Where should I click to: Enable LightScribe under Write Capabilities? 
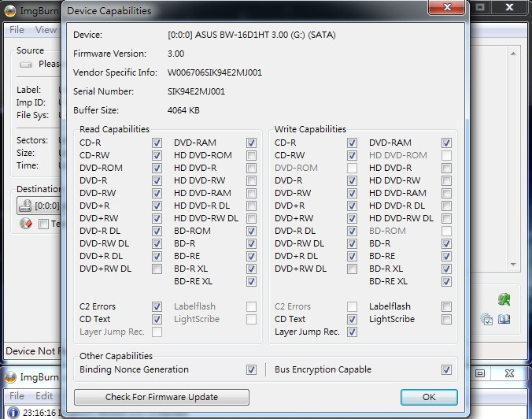pos(446,319)
